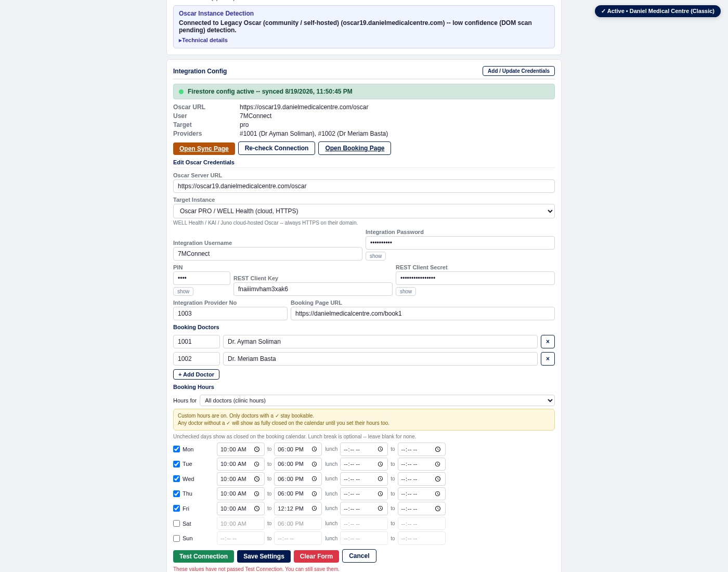Show the REST Client Secret
This screenshot has width=728, height=572.
406,292
